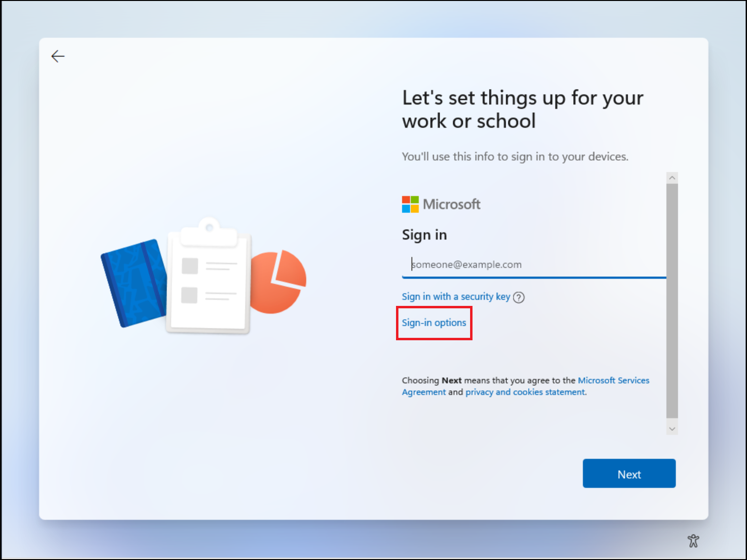Screen dimensions: 747x560
Task: Open the accessibility options icon
Action: click(693, 541)
